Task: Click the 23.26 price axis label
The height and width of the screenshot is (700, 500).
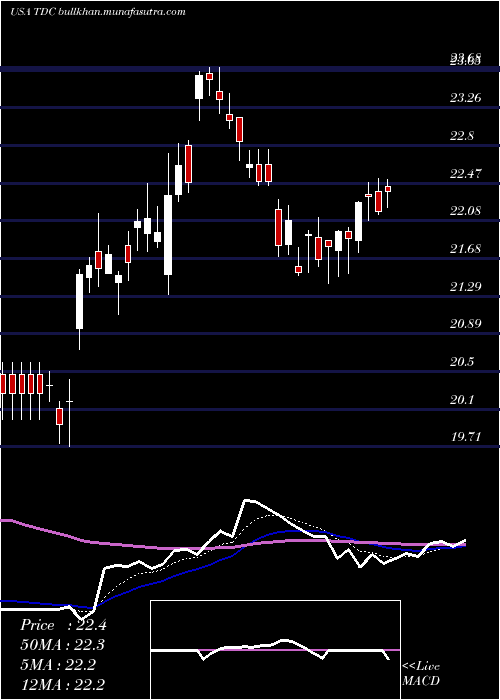Action: 465,98
